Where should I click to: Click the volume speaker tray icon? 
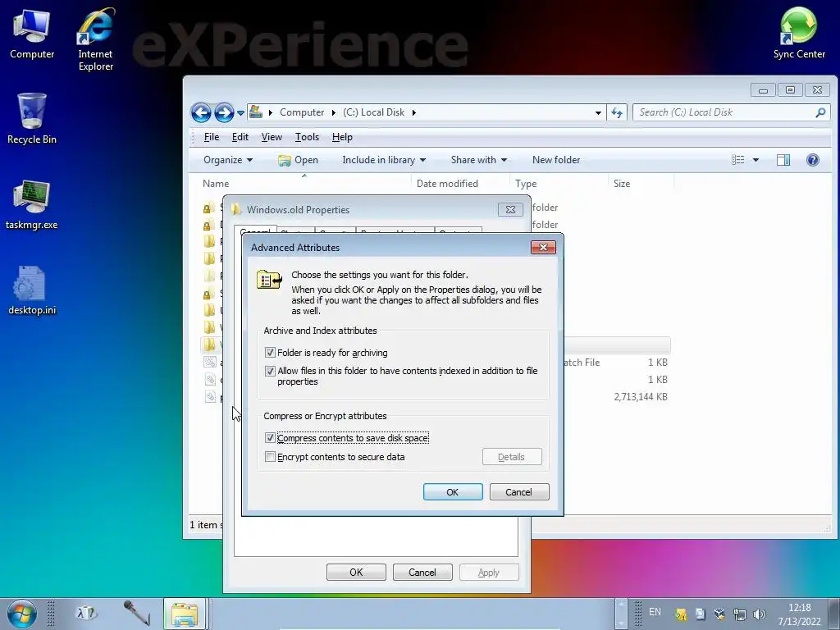pos(759,614)
